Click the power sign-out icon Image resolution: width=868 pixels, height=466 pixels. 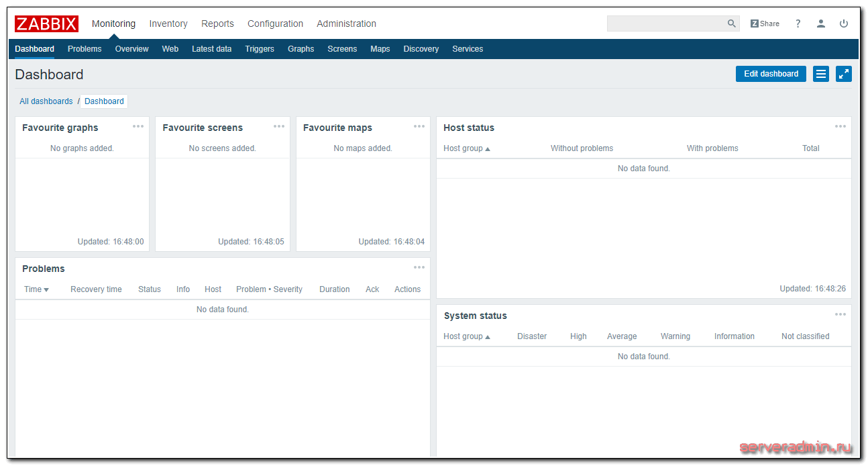pyautogui.click(x=843, y=24)
